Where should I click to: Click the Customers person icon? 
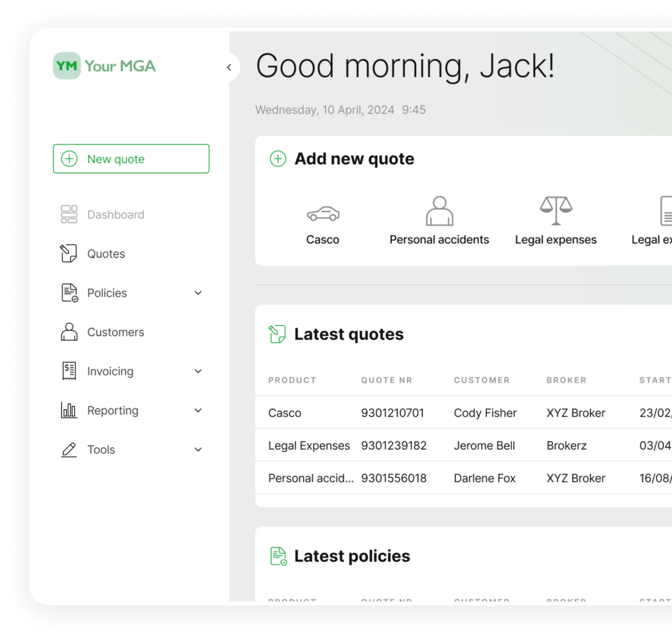pos(69,332)
